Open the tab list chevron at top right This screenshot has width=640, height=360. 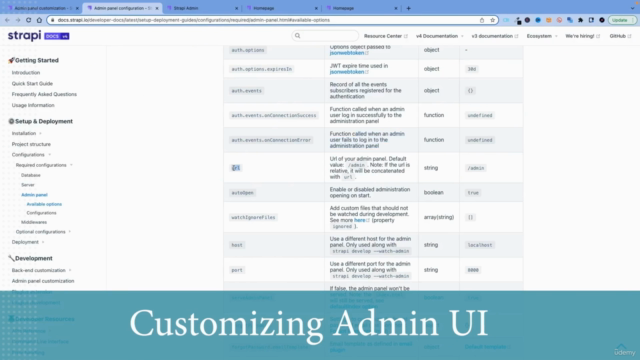[x=632, y=8]
